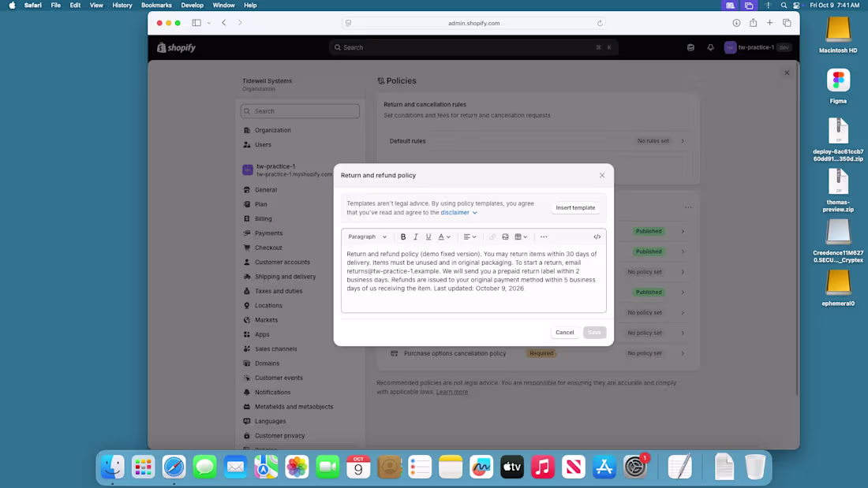Viewport: 868px width, 488px height.
Task: Reload the Safari page
Action: click(600, 23)
